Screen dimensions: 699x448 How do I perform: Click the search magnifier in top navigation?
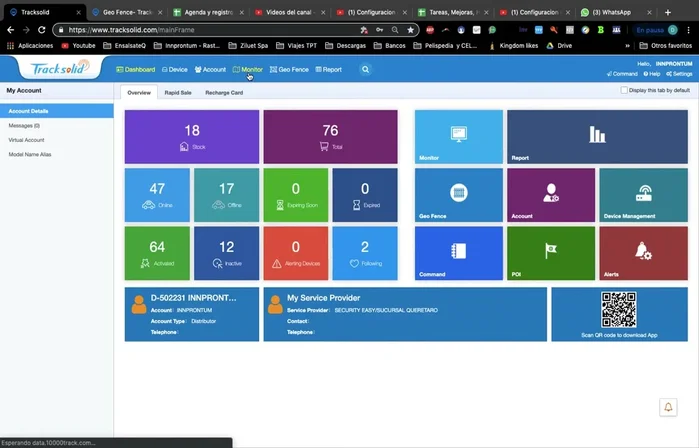pyautogui.click(x=365, y=70)
